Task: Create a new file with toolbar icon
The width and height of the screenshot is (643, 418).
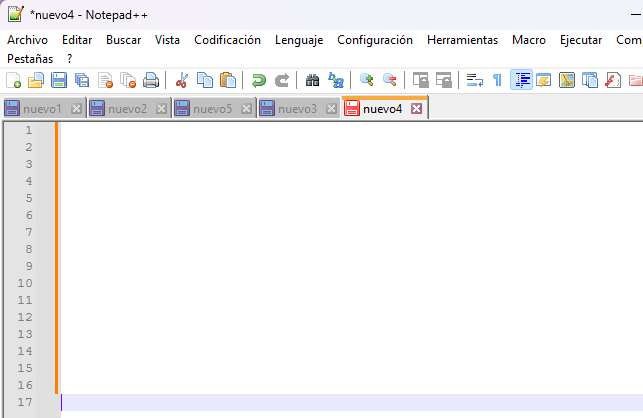Action: (14, 80)
